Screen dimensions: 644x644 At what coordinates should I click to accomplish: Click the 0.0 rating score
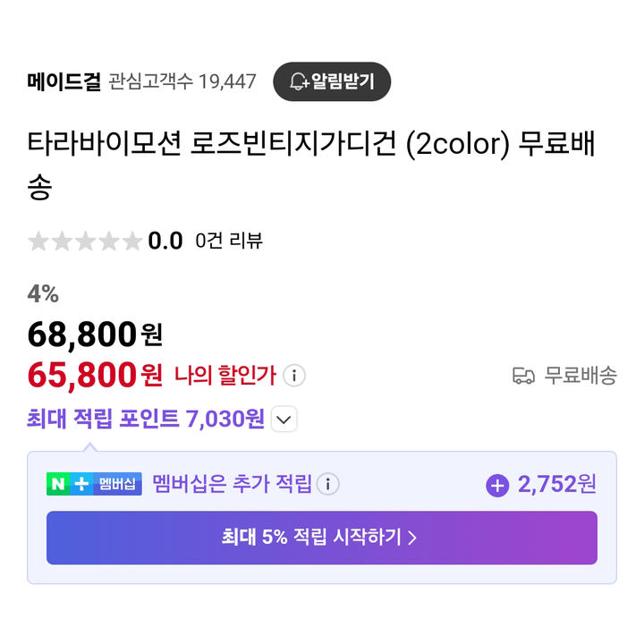pyautogui.click(x=165, y=241)
